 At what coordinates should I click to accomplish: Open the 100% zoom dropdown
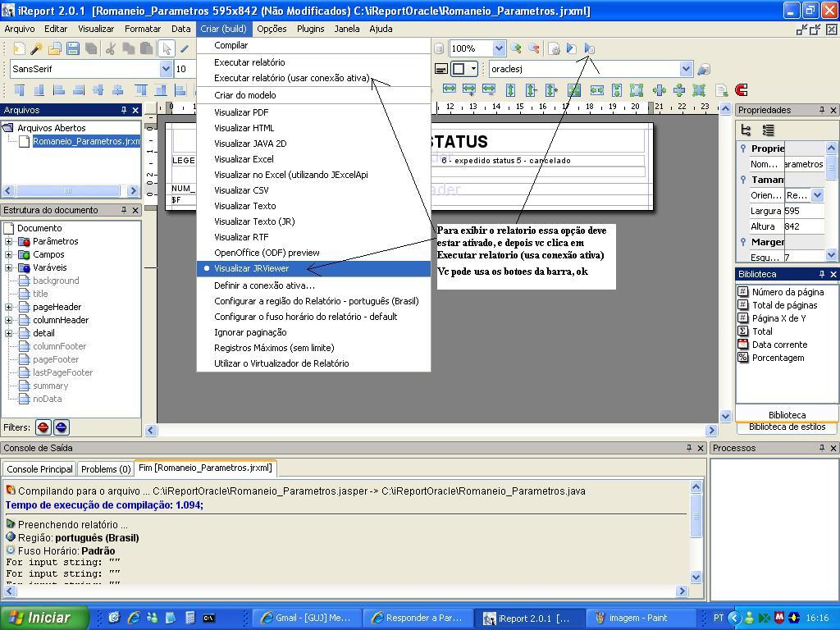click(498, 48)
